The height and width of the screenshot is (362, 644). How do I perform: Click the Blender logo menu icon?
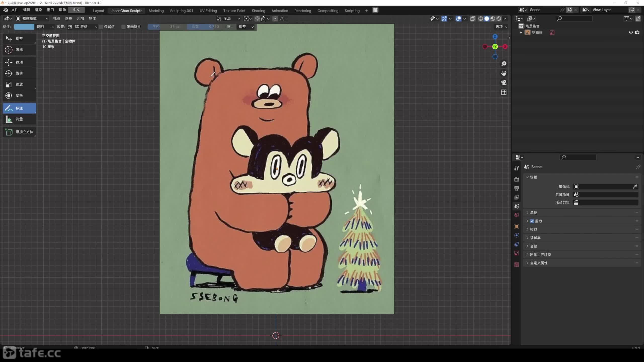5,10
